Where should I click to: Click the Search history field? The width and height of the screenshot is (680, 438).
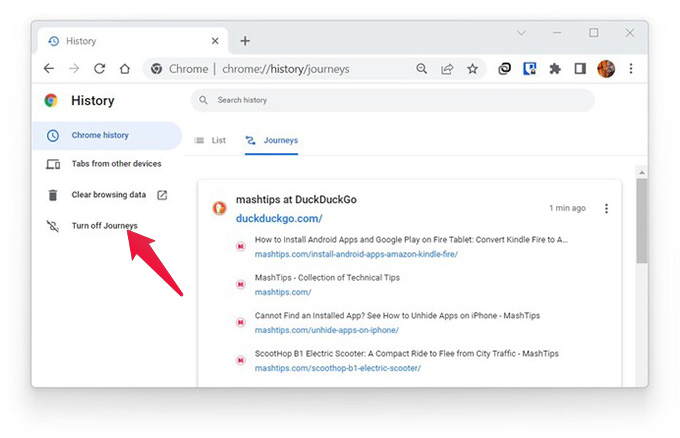[x=392, y=100]
